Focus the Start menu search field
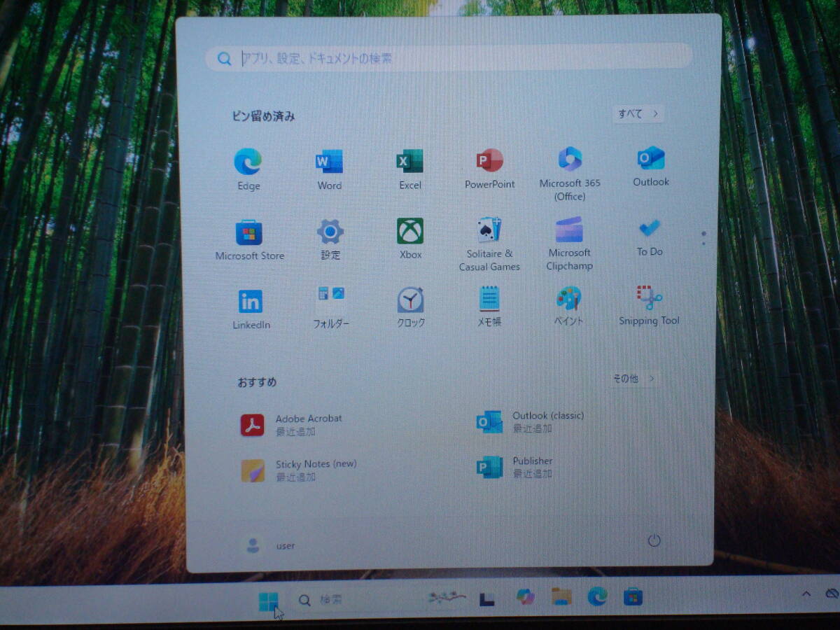The width and height of the screenshot is (840, 630). 449,57
